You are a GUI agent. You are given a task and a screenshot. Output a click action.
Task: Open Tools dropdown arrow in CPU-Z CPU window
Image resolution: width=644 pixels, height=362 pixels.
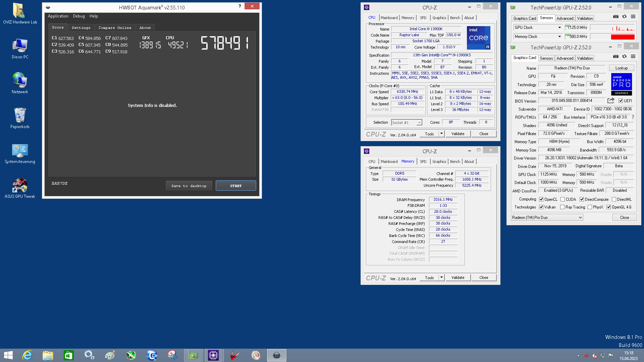pos(441,134)
